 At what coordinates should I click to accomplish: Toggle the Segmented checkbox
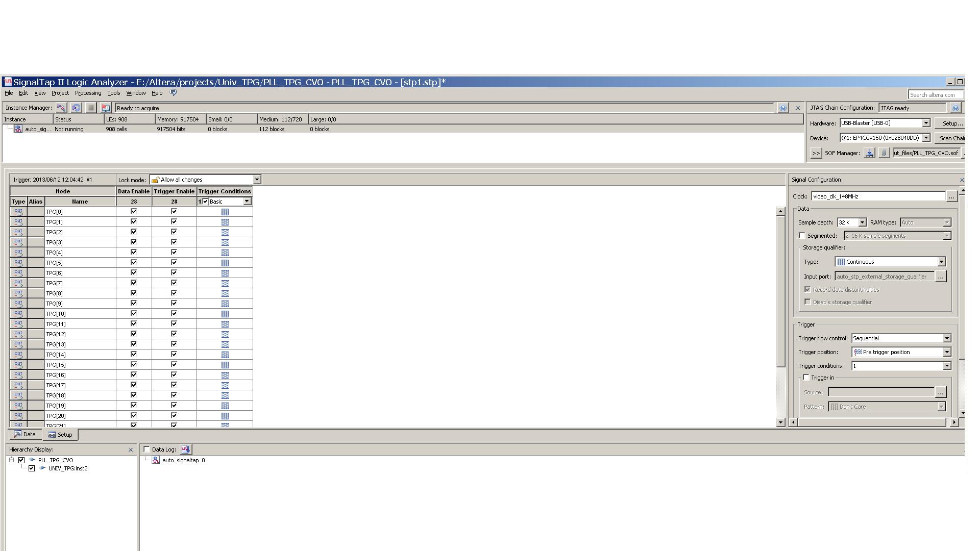click(802, 236)
